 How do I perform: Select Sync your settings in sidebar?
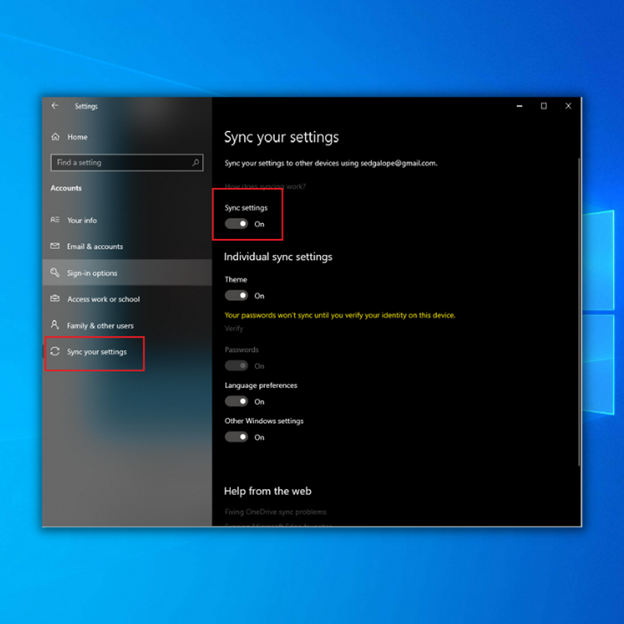(127, 352)
